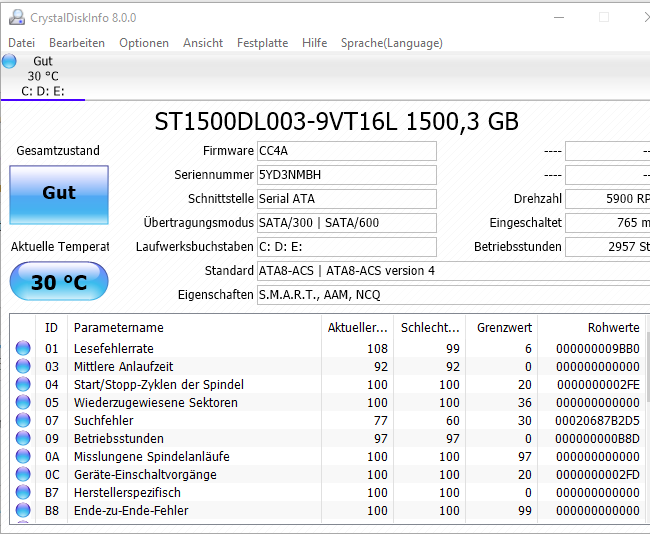The image size is (650, 534).
Task: Select the Gut 30 °C disk tab
Action: (x=43, y=76)
